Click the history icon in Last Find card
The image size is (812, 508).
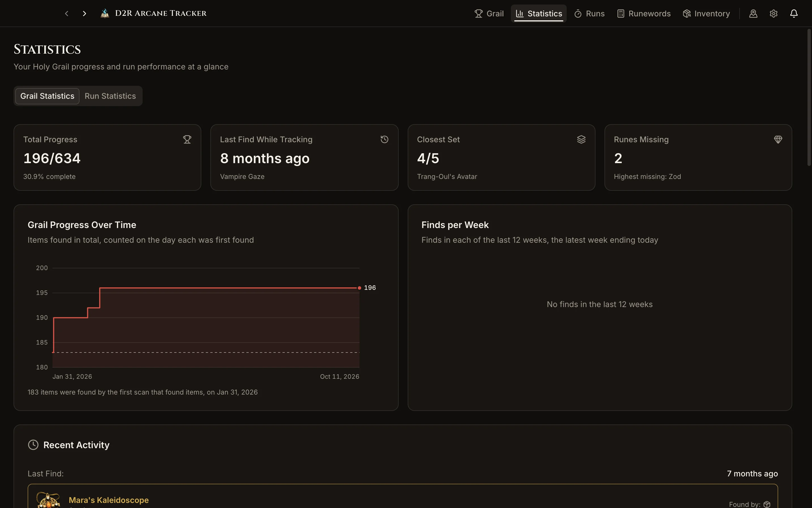[x=385, y=139]
